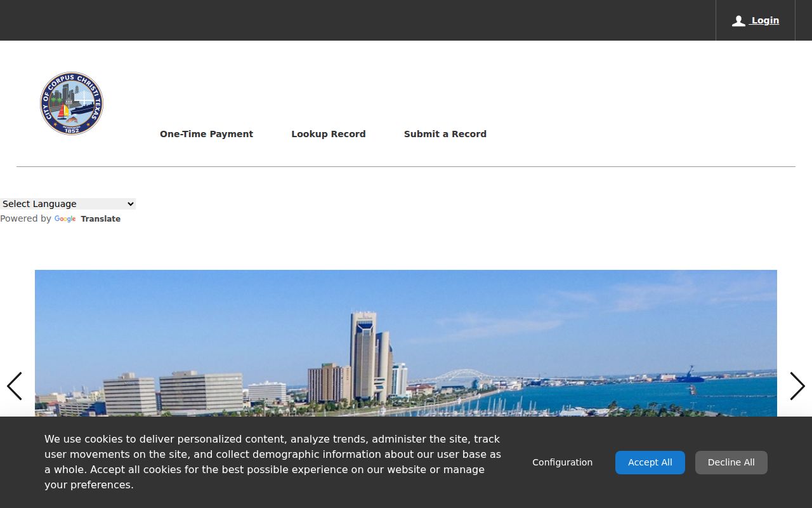Click the user silhouette icon beside Login
The width and height of the screenshot is (812, 508).
[x=738, y=21]
